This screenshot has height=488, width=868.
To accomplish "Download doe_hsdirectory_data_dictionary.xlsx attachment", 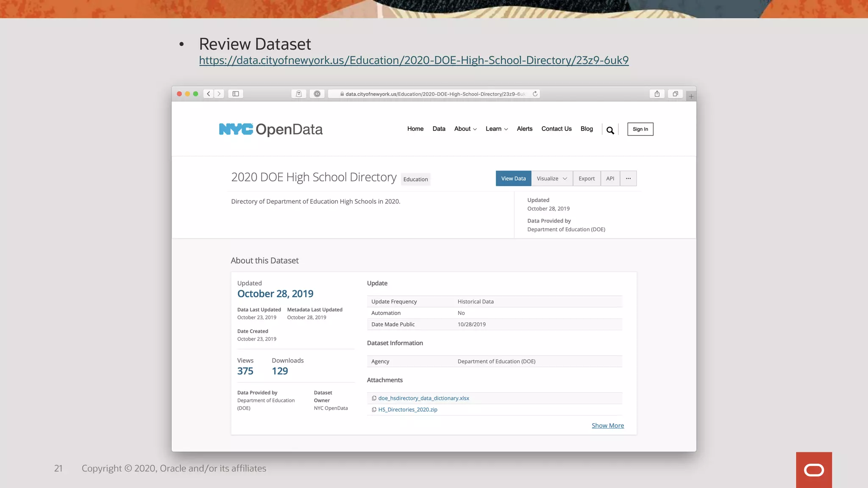I will tap(423, 398).
